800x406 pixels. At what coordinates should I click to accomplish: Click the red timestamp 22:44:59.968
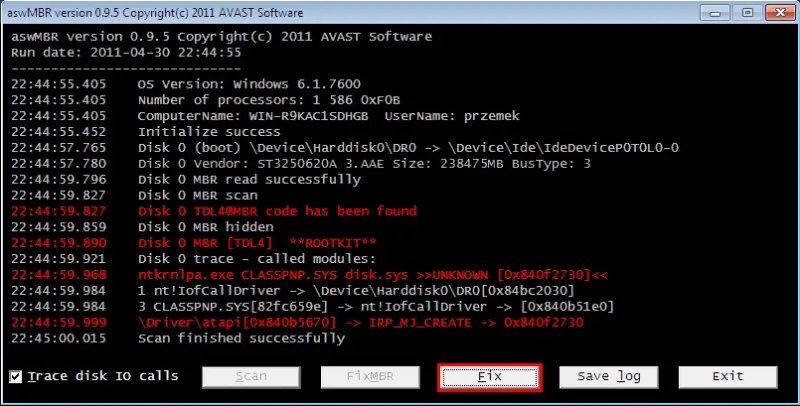59,275
